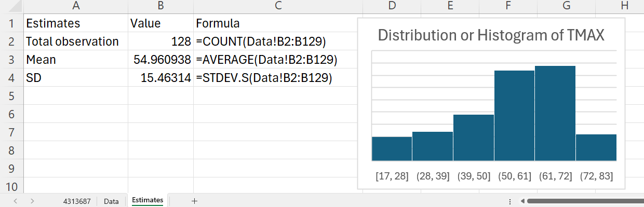Click the horizontal scrollbar left arrow
The height and width of the screenshot is (207, 644).
point(523,201)
